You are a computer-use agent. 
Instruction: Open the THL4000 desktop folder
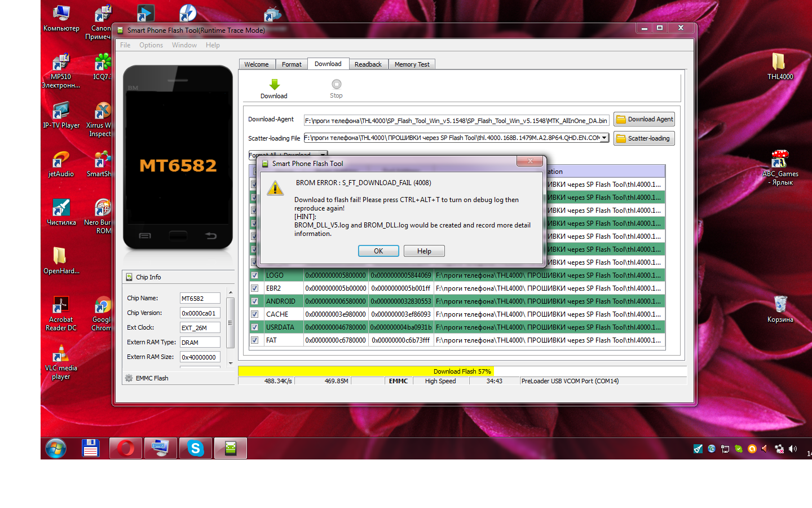(779, 62)
